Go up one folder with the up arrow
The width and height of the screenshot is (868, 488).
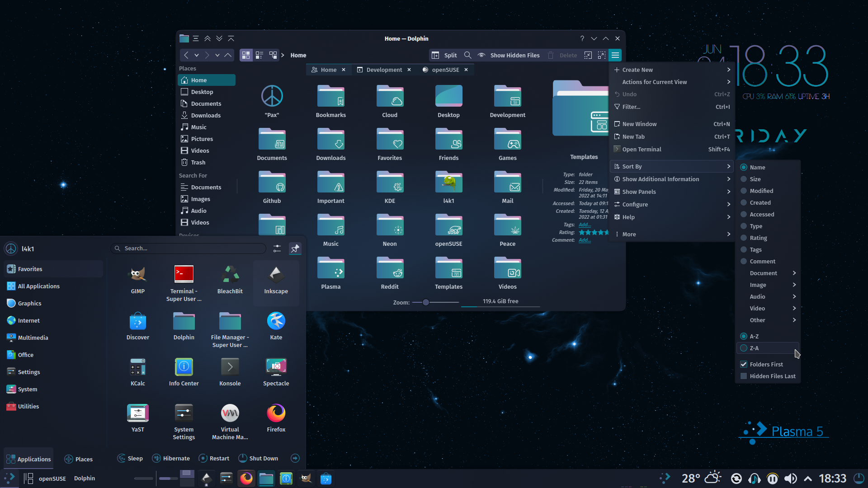click(x=228, y=55)
